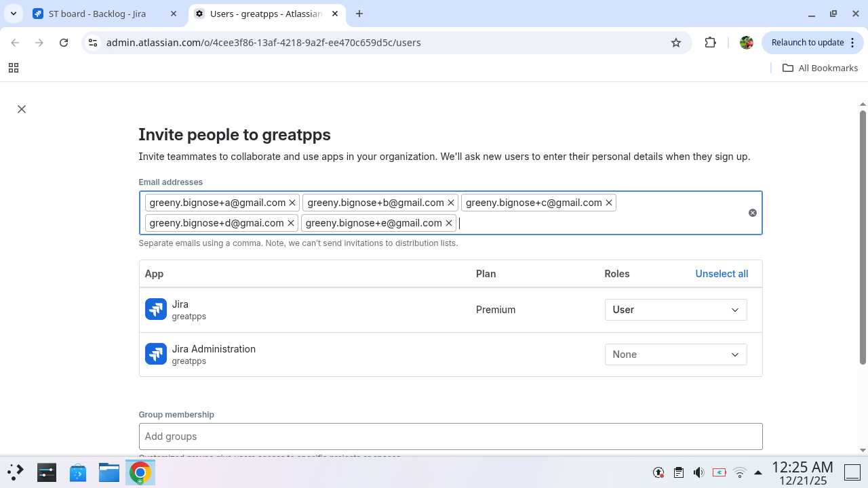This screenshot has width=868, height=488.
Task: Click the Plan column header
Action: pos(486,274)
